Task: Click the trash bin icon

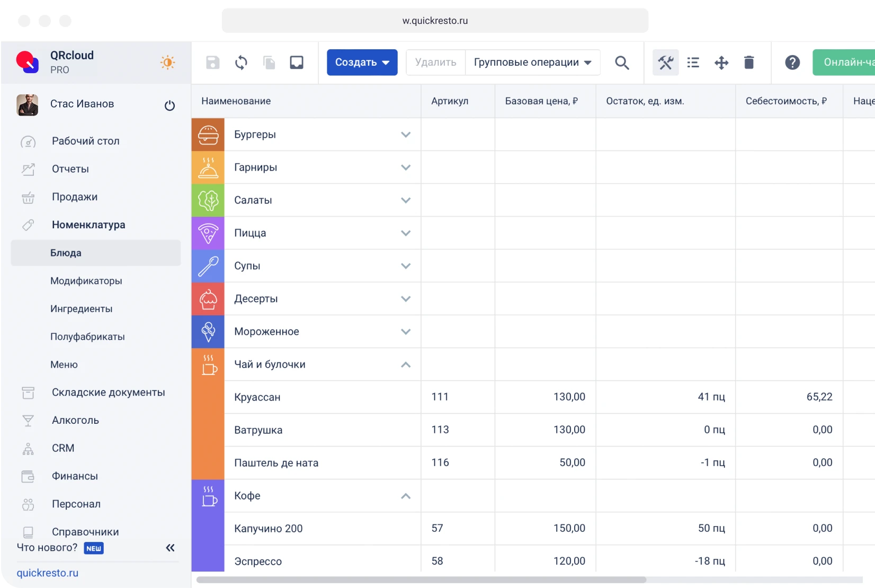Action: click(x=749, y=63)
